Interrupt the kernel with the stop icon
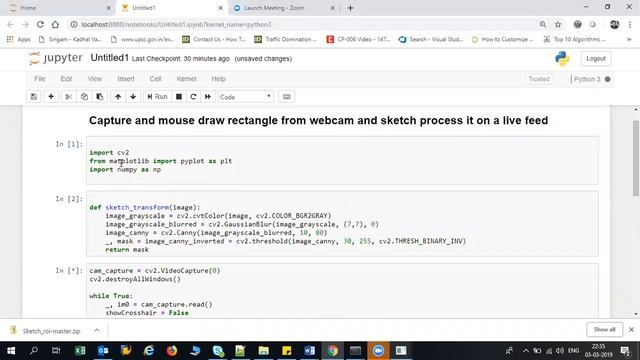640x360 pixels. [x=179, y=97]
